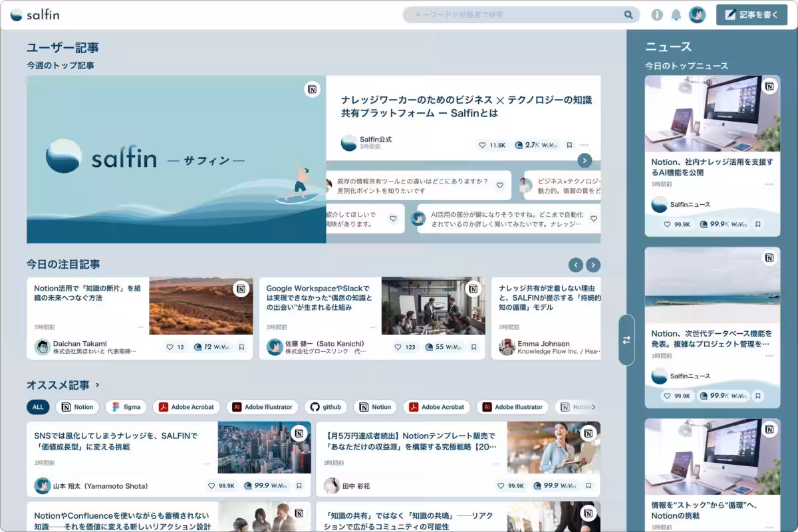The height and width of the screenshot is (532, 798).
Task: Click the user avatar in top bar
Action: (x=697, y=15)
